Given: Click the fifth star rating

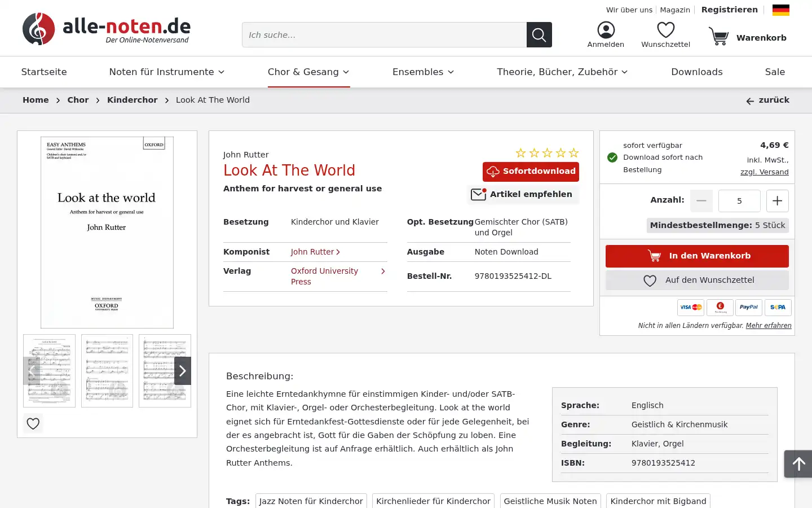Looking at the screenshot, I should [x=573, y=153].
